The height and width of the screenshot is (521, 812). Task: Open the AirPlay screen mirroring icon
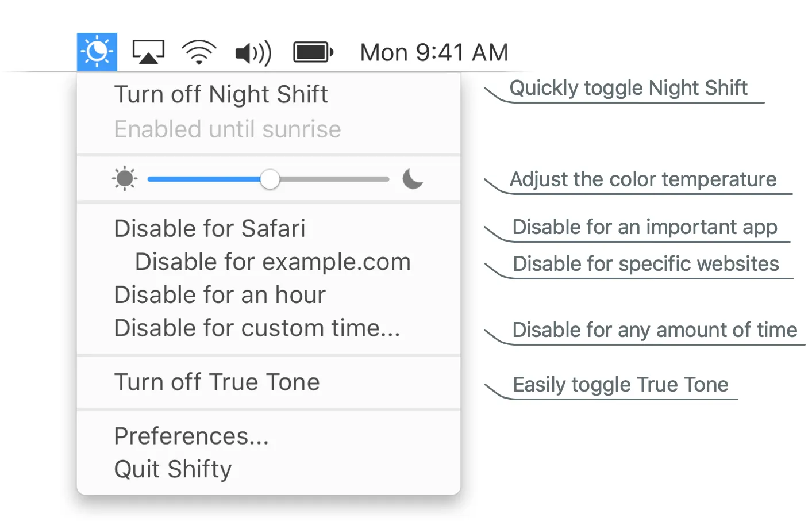point(148,52)
